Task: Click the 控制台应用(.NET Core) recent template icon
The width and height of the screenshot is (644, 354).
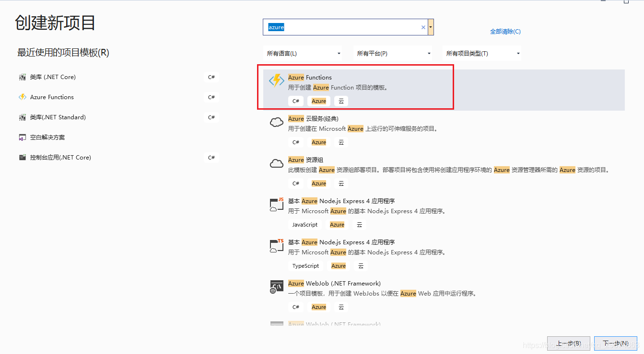Action: [22, 158]
